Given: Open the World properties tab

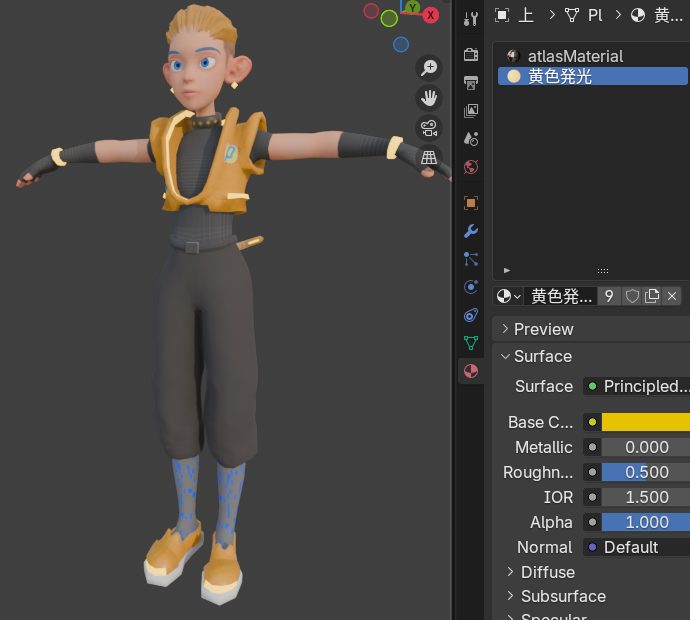Looking at the screenshot, I should (471, 167).
